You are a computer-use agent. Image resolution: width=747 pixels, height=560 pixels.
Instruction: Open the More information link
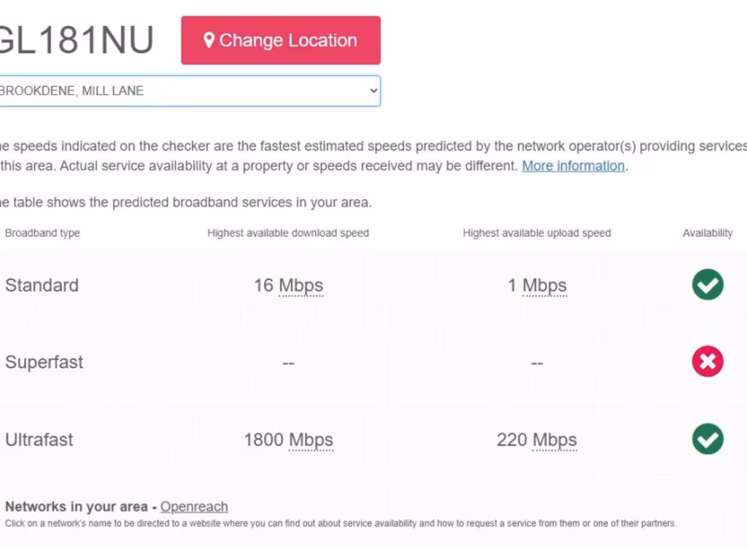(573, 166)
